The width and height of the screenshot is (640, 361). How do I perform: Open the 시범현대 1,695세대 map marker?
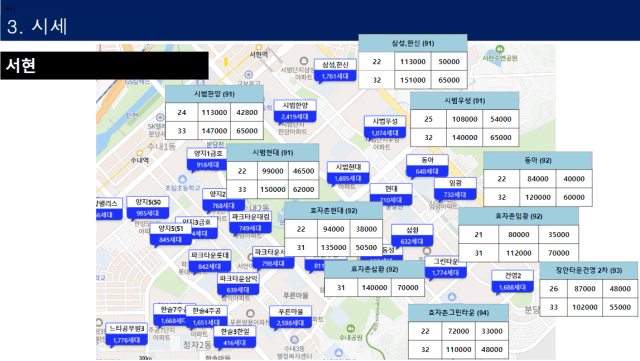tap(348, 173)
